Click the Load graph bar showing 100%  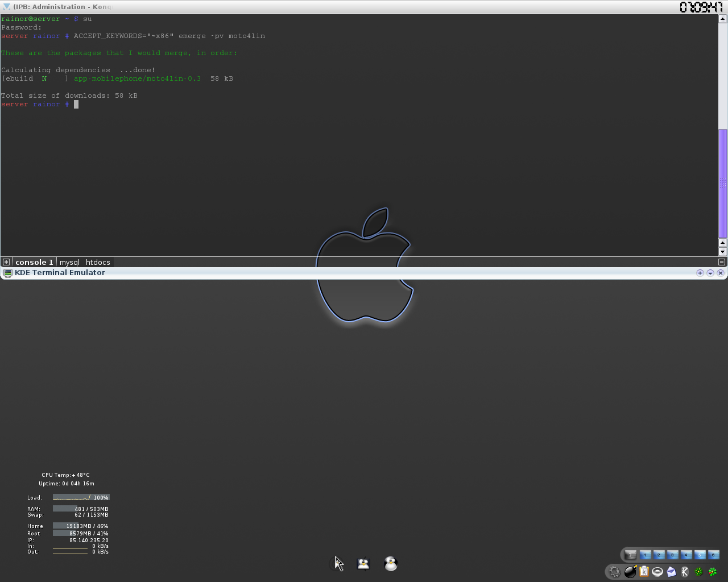pos(81,497)
